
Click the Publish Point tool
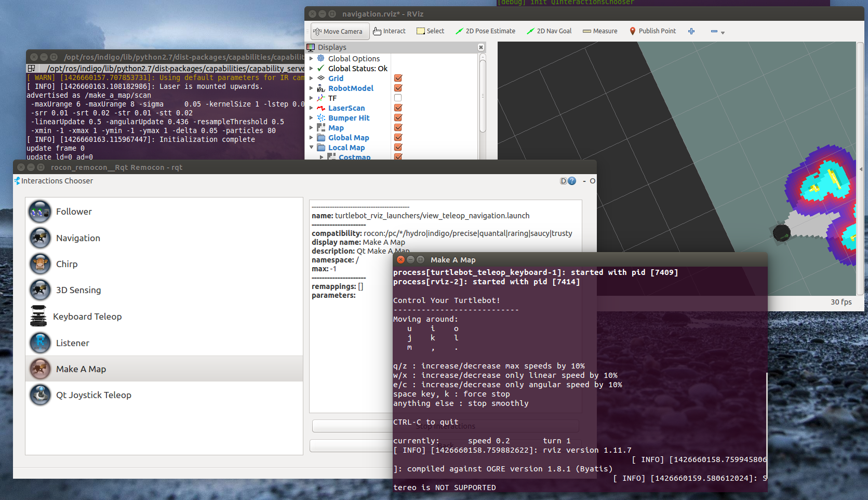652,31
